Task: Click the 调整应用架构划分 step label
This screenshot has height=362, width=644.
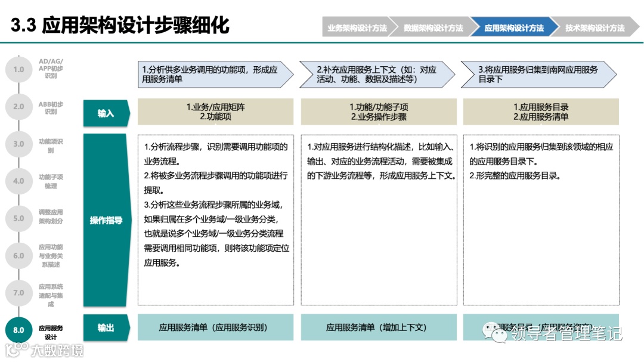Action: 51,216
